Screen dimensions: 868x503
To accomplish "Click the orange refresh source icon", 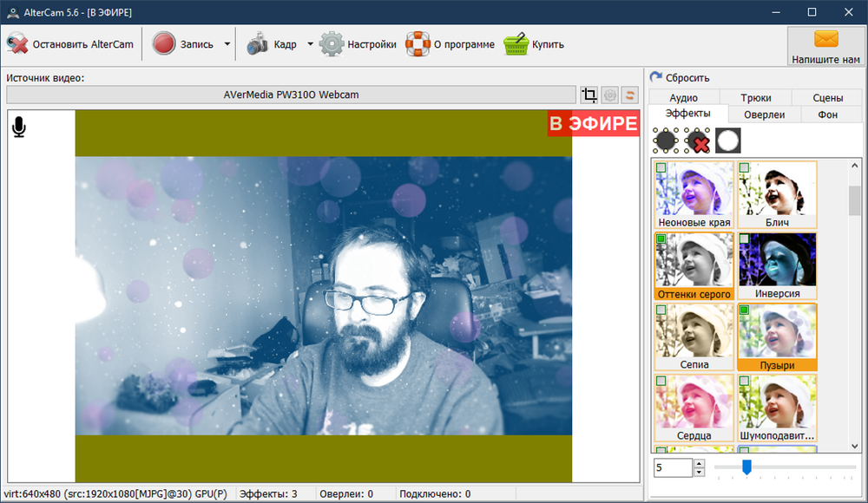I will click(x=631, y=95).
